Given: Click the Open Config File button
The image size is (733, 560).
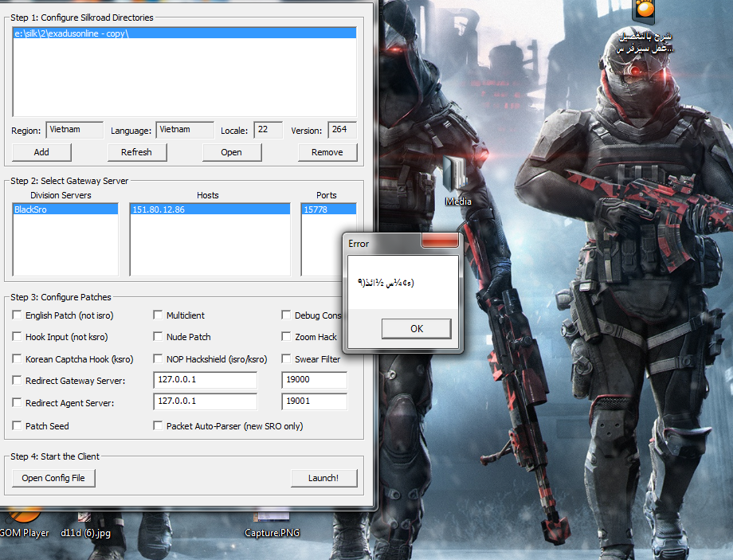Looking at the screenshot, I should pyautogui.click(x=53, y=478).
